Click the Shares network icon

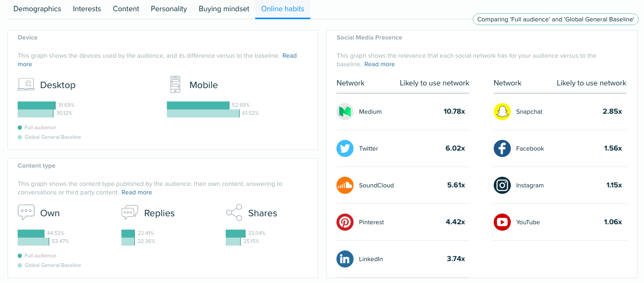(234, 213)
